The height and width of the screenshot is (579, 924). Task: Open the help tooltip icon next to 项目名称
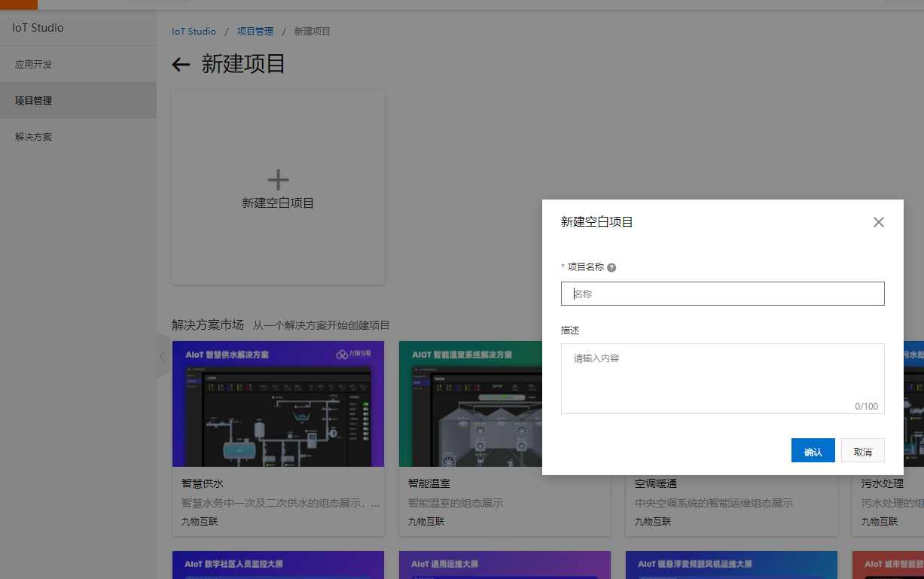point(611,267)
